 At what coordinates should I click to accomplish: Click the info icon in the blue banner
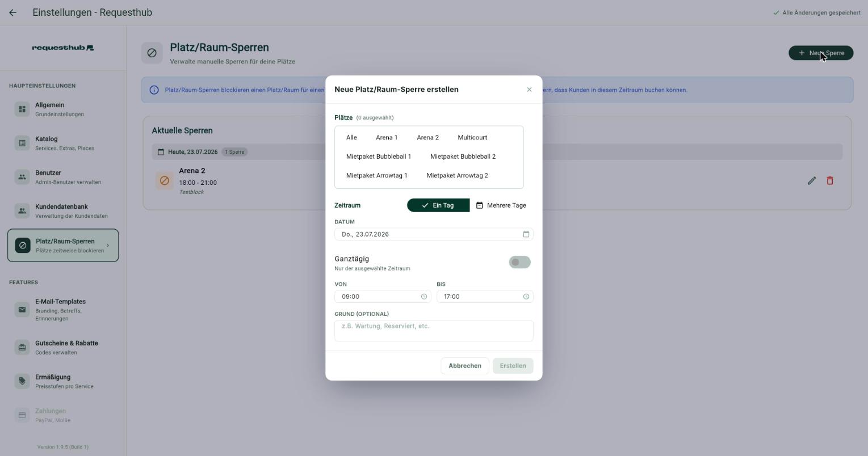[x=154, y=90]
